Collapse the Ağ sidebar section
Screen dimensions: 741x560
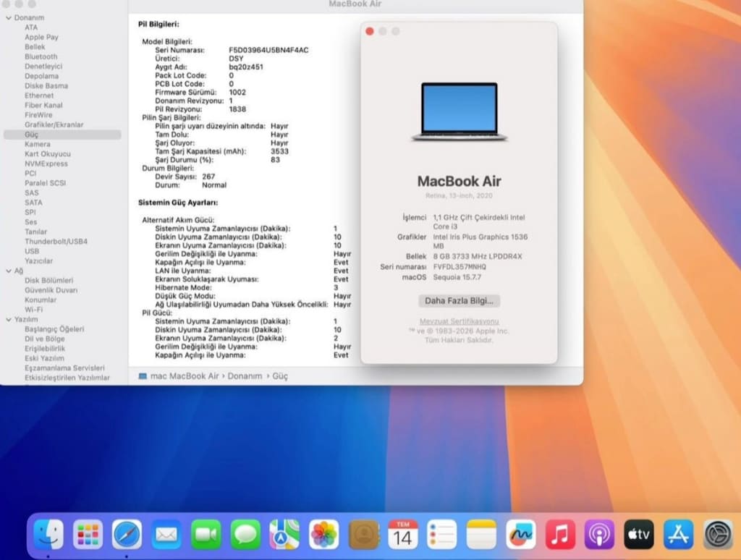9,271
